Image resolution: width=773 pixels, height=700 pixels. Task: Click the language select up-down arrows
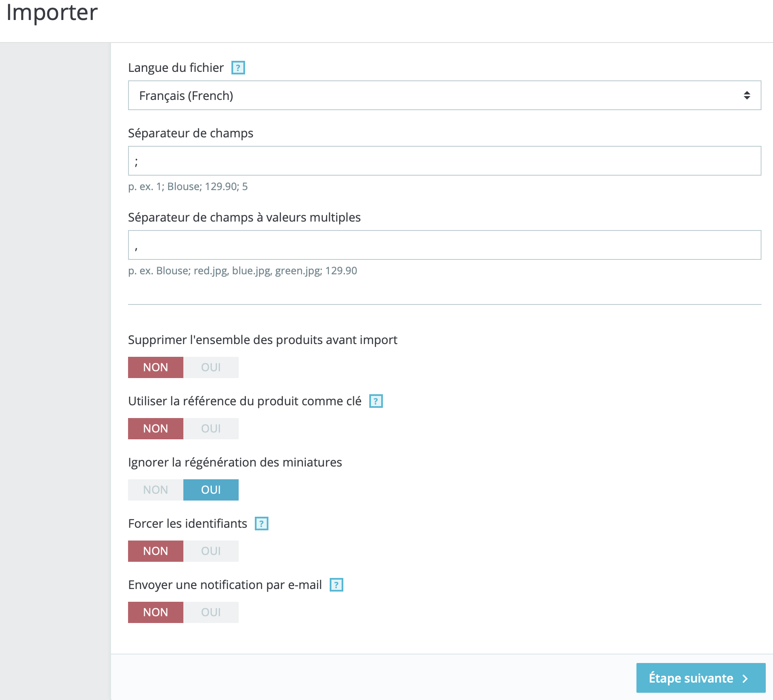747,95
